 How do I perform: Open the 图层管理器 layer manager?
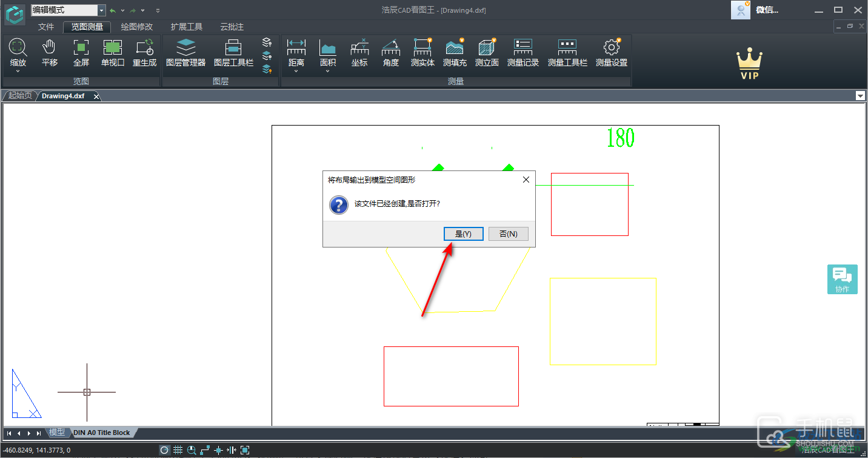click(185, 52)
